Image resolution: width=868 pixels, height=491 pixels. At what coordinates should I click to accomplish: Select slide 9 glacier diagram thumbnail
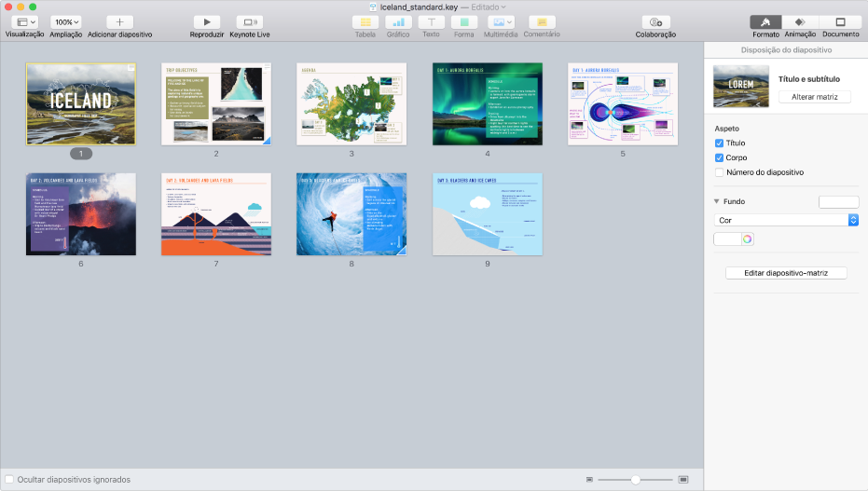(487, 214)
